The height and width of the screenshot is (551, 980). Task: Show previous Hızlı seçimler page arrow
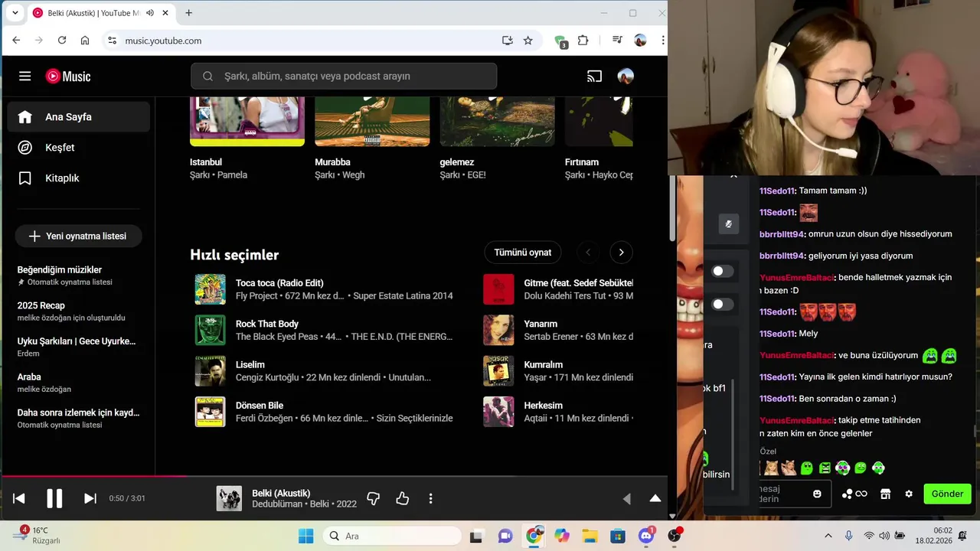pyautogui.click(x=588, y=253)
